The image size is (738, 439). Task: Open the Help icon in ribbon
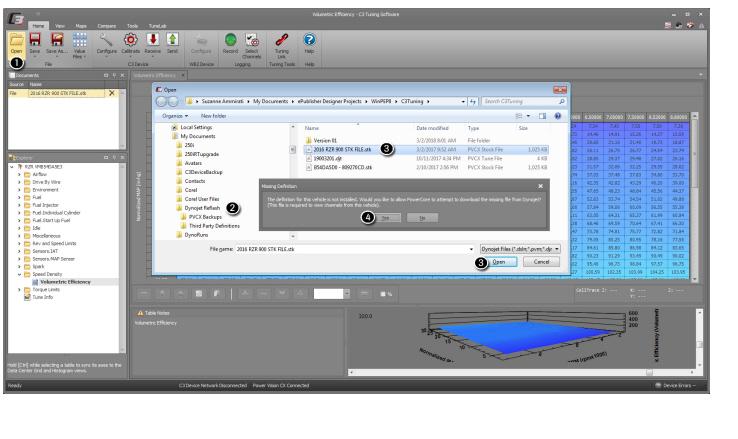[309, 41]
